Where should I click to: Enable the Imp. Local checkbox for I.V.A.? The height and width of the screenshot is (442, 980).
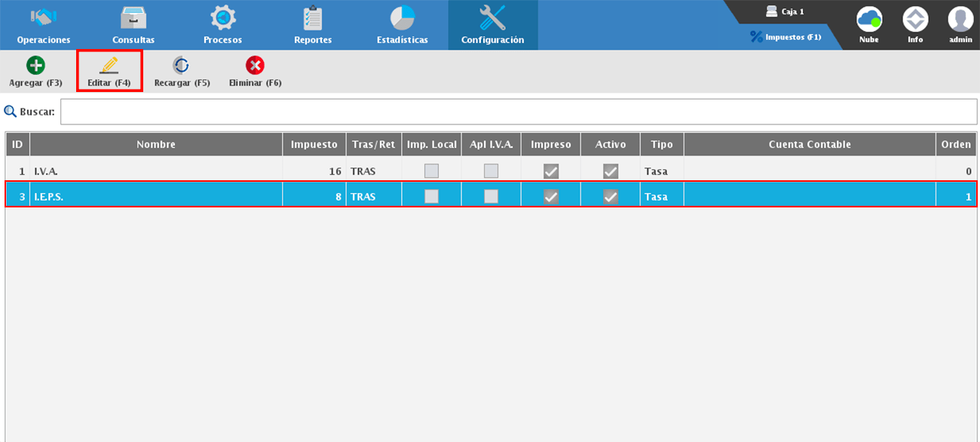pos(431,171)
